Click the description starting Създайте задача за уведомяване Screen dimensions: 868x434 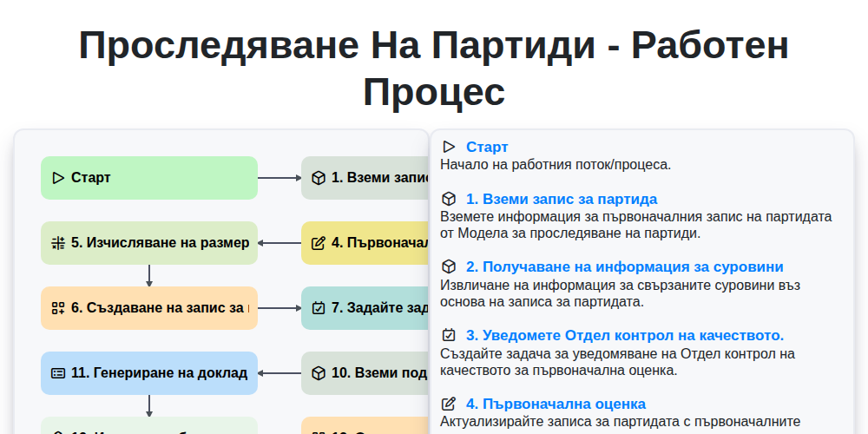pyautogui.click(x=617, y=361)
